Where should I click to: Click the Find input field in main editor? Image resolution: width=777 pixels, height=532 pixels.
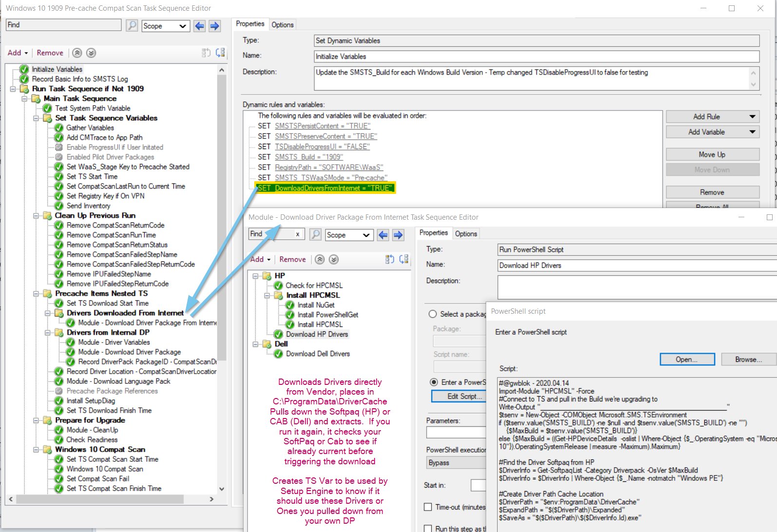(x=64, y=25)
